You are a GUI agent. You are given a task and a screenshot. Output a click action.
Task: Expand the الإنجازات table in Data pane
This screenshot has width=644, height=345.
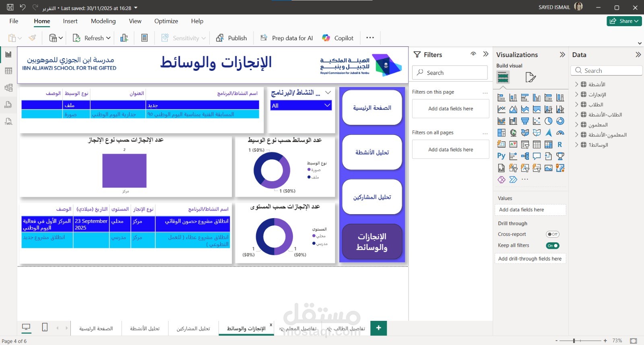click(576, 94)
